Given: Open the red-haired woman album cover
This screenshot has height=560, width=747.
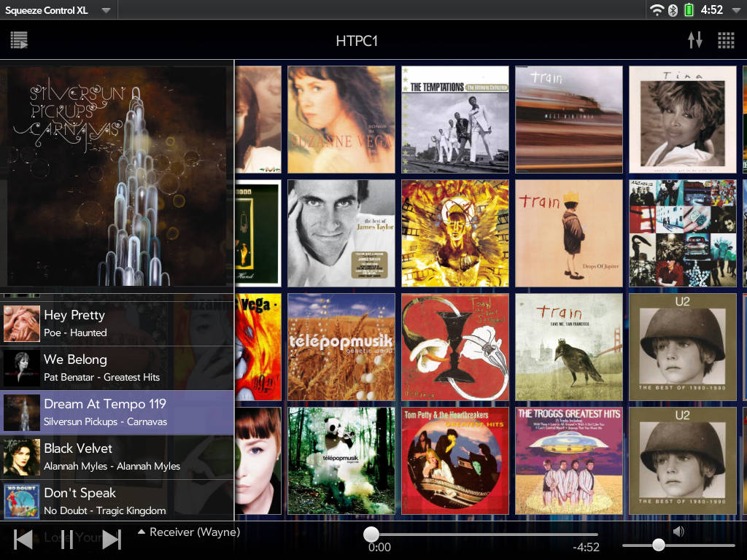Looking at the screenshot, I should (258, 461).
